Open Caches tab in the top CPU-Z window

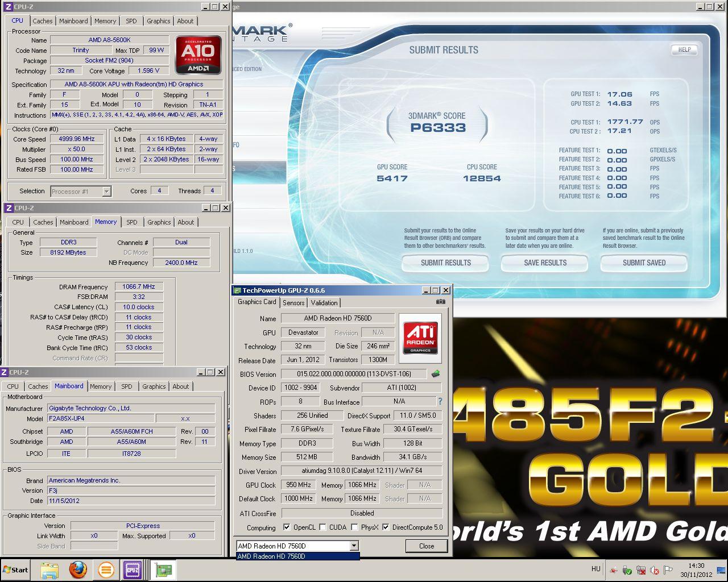pos(42,21)
